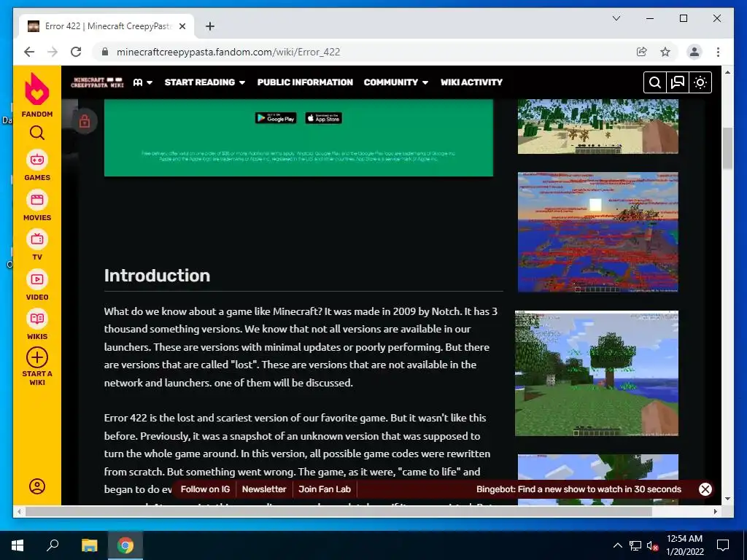Open the tab search chevron
747x560 pixels.
(x=616, y=18)
